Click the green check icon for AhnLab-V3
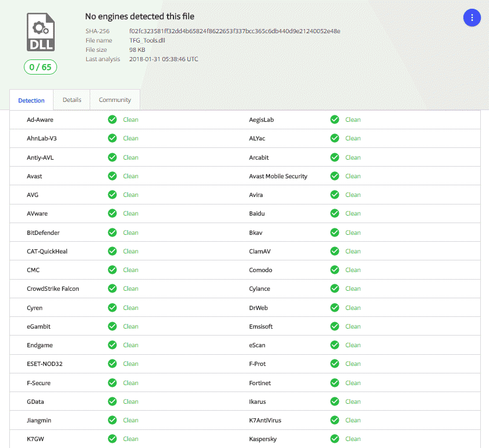Viewport: 489px width, 448px height. click(112, 138)
